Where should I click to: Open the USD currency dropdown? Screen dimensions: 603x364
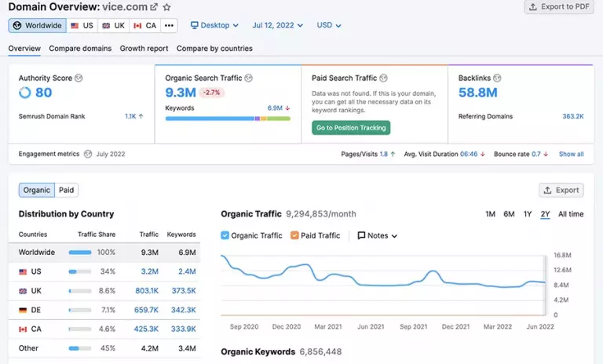click(329, 25)
